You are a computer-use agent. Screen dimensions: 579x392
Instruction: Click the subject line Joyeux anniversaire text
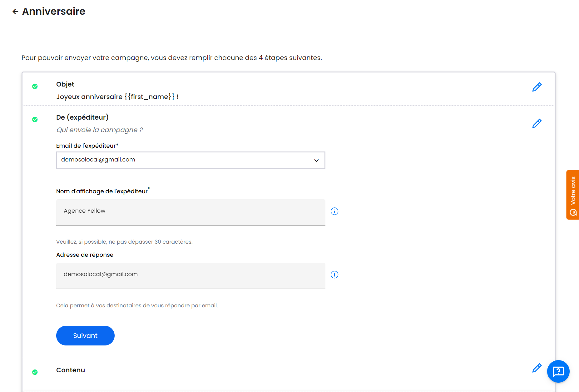(117, 97)
